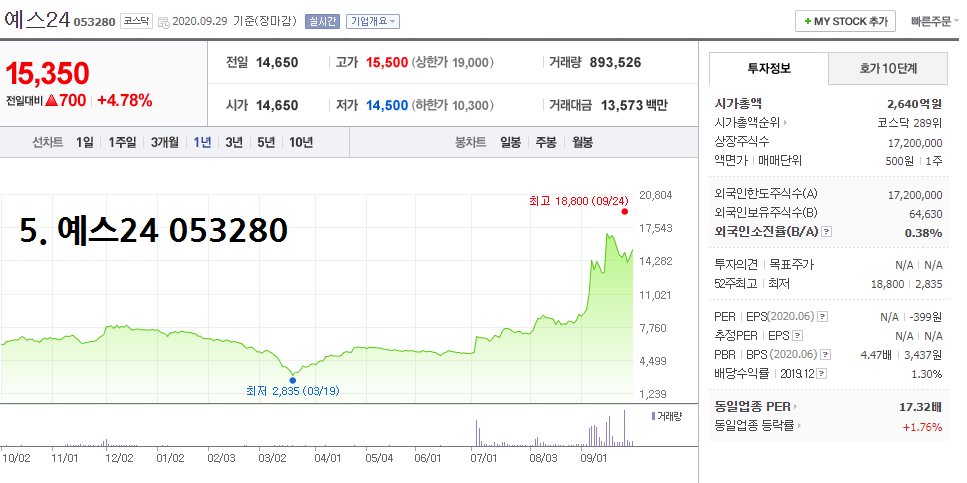Click the 20,804 price axis label
The image size is (967, 483).
tap(655, 195)
